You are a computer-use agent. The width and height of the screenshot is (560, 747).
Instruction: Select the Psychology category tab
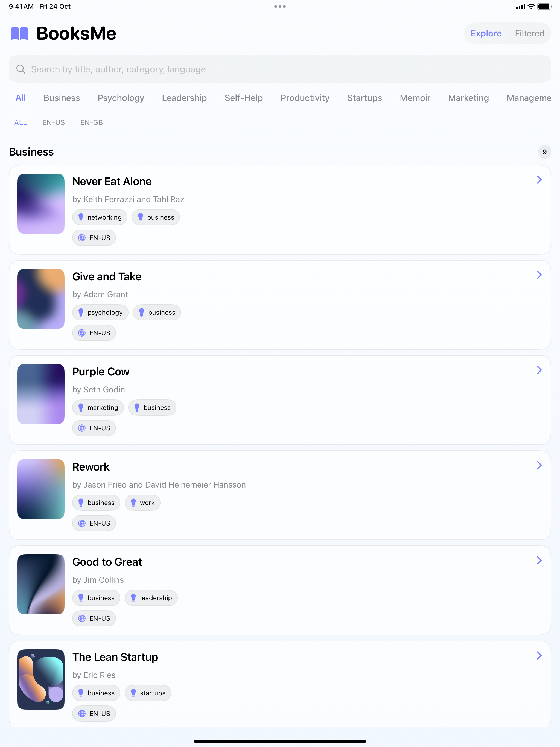click(x=121, y=98)
